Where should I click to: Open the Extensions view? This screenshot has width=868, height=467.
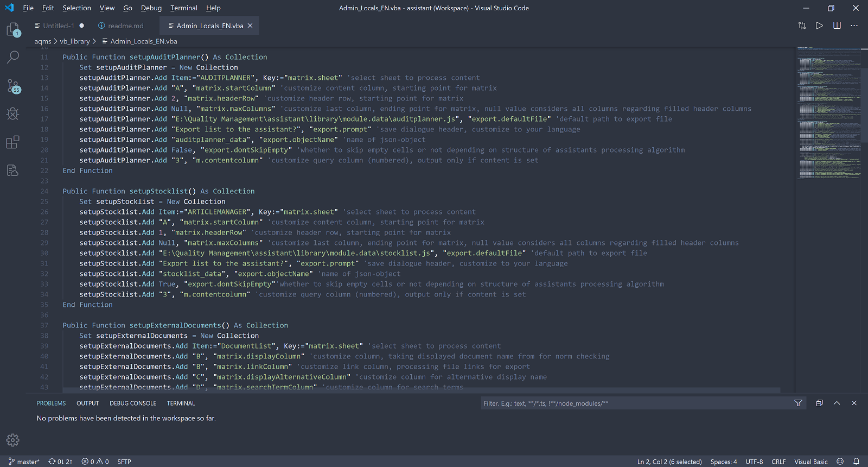13,142
